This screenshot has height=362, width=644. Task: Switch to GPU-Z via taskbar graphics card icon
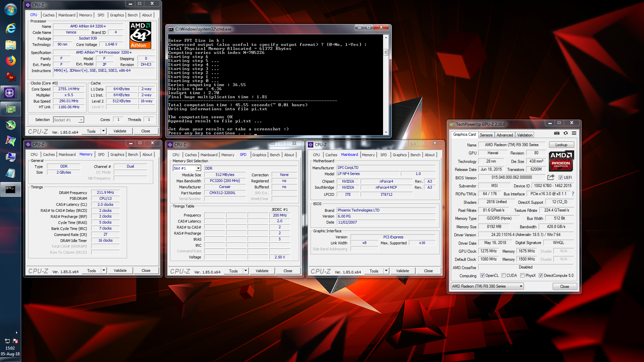[x=10, y=109]
